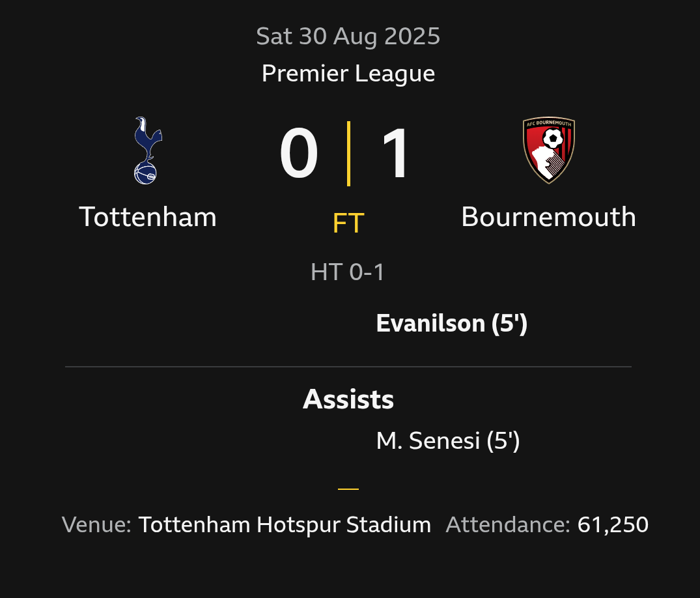The image size is (700, 598).
Task: Click the match date Sat 30 Aug 2025
Action: pyautogui.click(x=348, y=36)
